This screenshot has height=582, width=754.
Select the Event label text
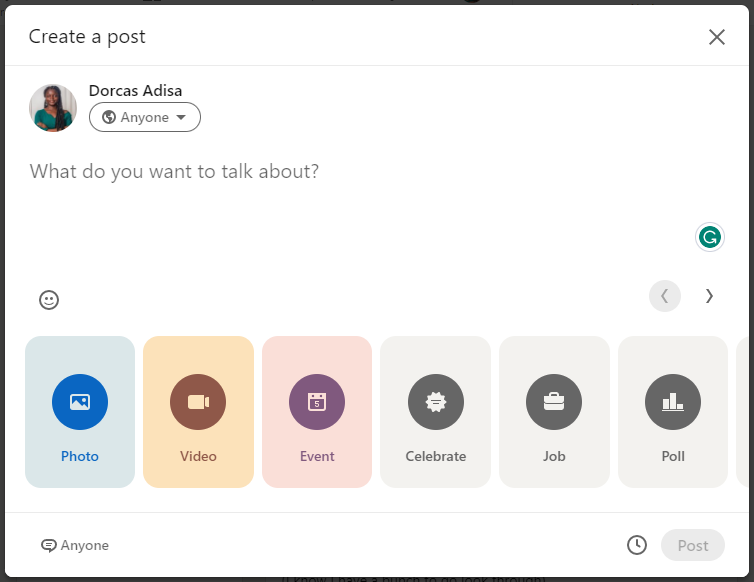click(317, 456)
